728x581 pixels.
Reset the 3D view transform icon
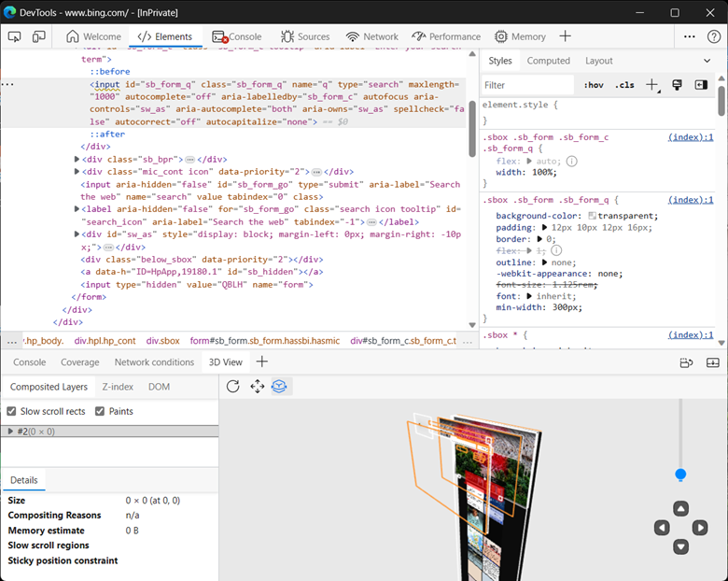point(233,387)
